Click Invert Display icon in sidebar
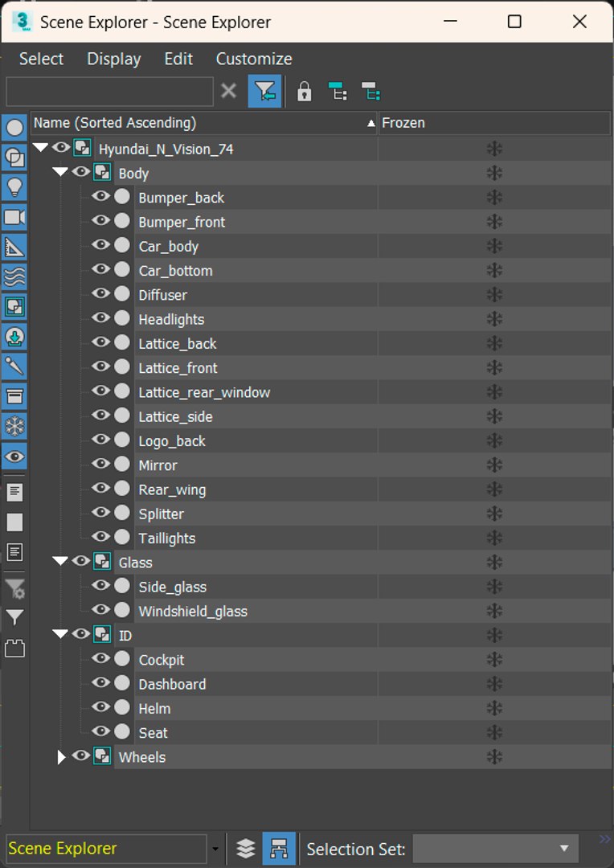Viewport: 614px width, 868px height. tap(14, 552)
